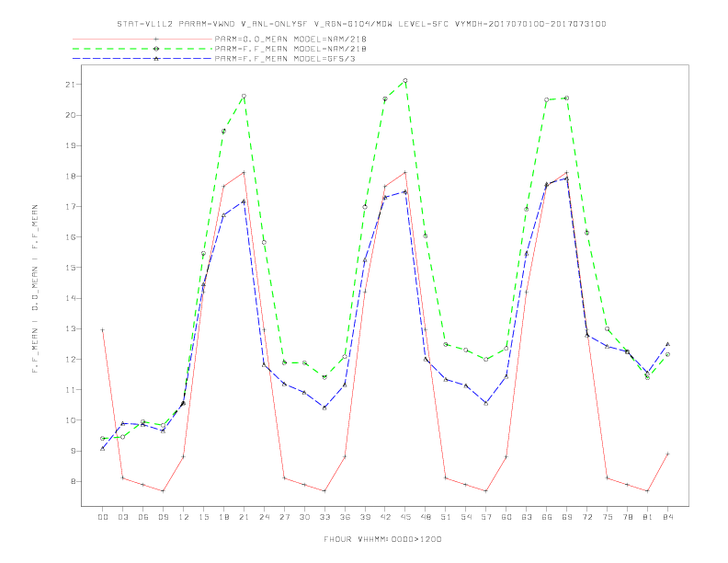Click the chart title starting with STAT=VL1L2
Viewport: 728px width, 563px height.
click(361, 24)
